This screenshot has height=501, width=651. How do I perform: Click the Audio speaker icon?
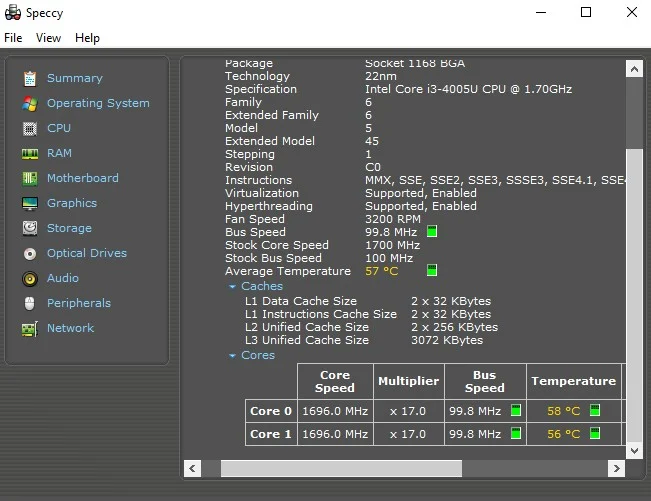(x=30, y=279)
